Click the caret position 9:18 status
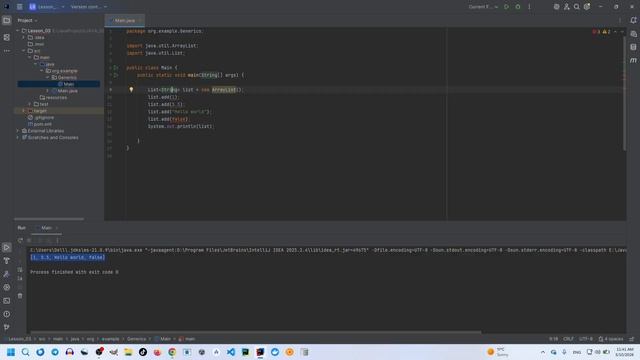640x360 pixels. [553, 339]
